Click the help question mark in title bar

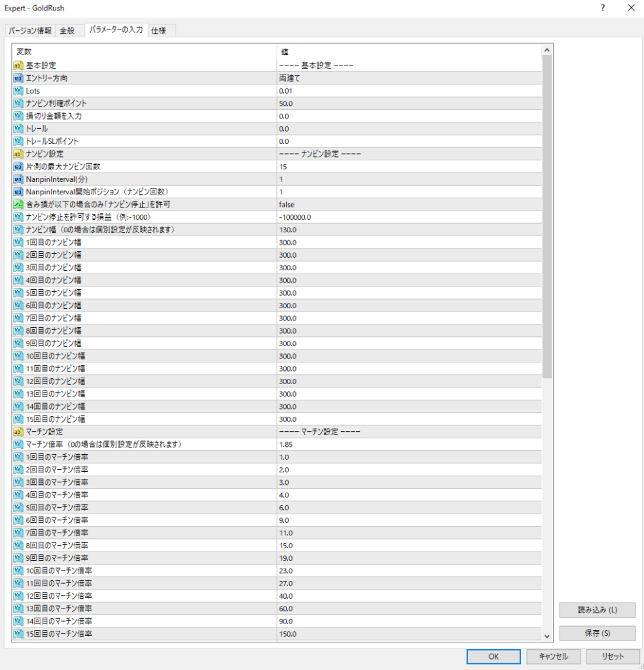pyautogui.click(x=602, y=8)
